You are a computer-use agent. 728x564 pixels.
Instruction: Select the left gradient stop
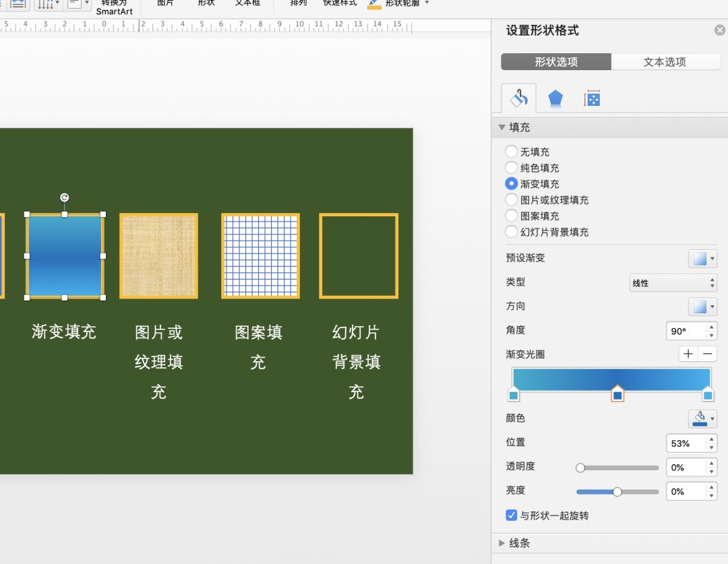coord(514,394)
